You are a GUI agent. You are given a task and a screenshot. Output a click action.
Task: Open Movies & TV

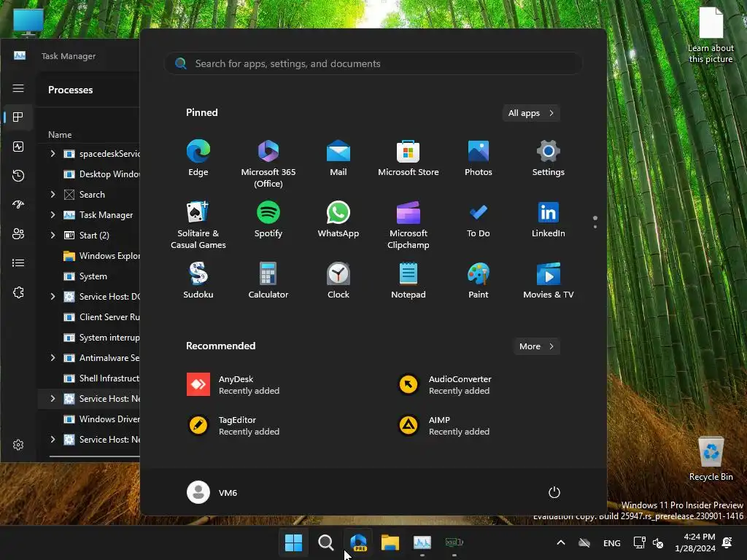(x=549, y=281)
